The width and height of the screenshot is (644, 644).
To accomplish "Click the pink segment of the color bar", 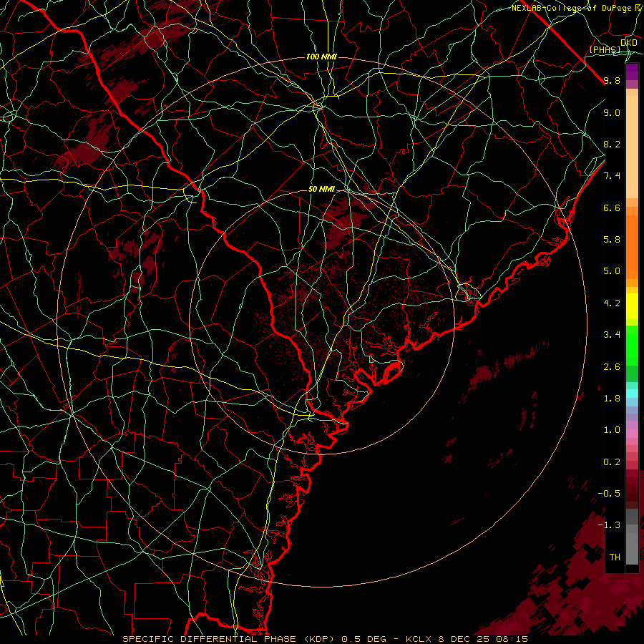I will click(632, 434).
